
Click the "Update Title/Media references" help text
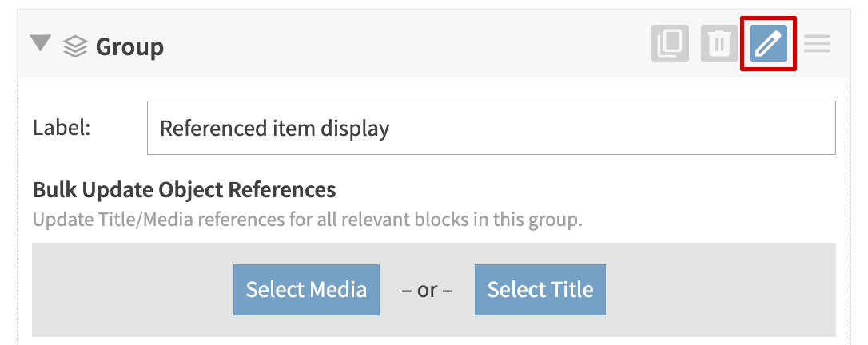point(307,219)
